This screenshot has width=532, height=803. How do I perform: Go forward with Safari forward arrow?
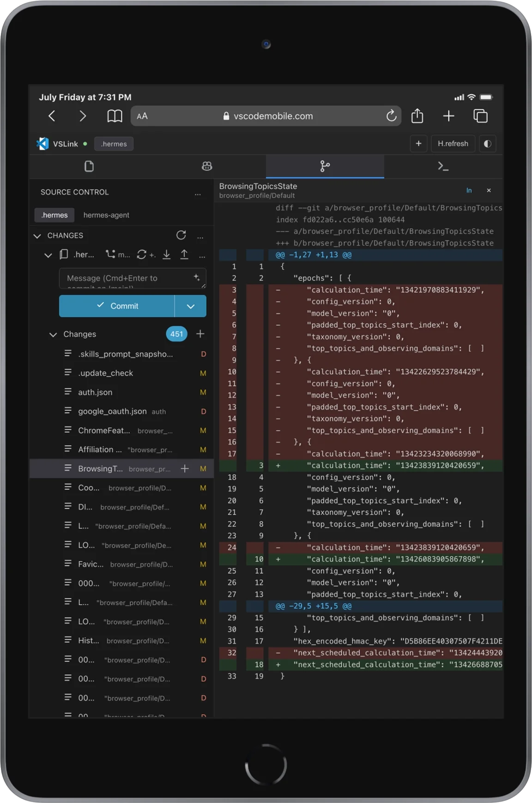[83, 116]
